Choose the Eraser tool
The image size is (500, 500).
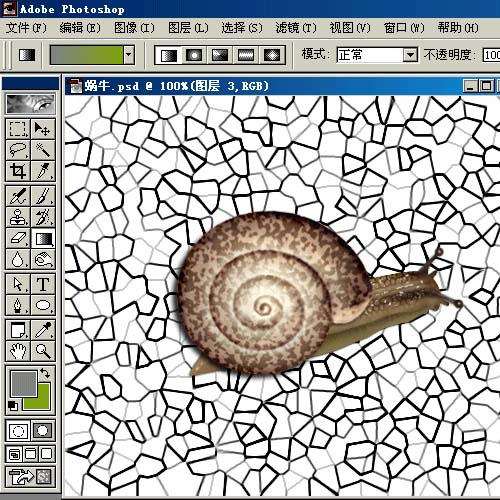click(x=18, y=238)
